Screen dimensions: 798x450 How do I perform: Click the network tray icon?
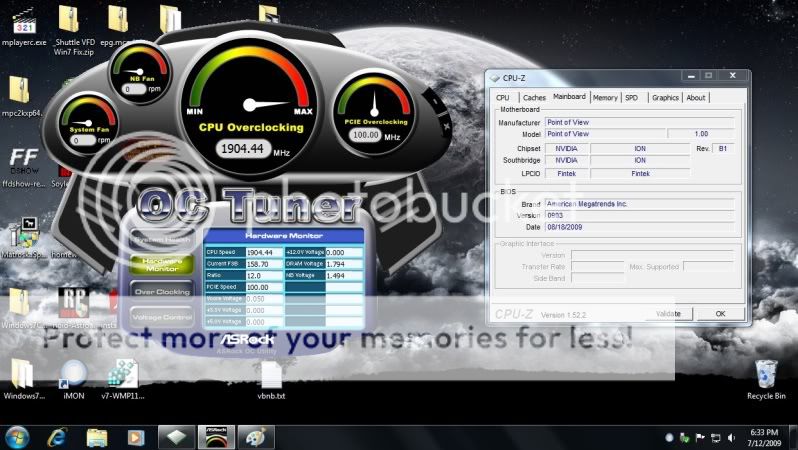[x=716, y=438]
